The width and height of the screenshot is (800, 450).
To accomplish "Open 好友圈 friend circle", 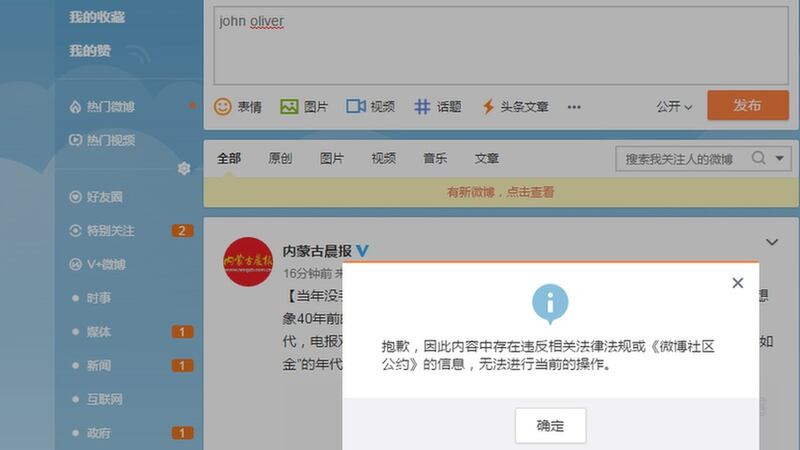I will 96,197.
